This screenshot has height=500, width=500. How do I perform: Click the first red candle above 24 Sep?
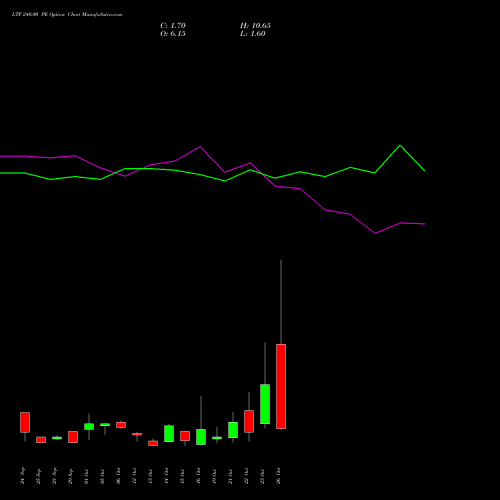click(x=25, y=422)
